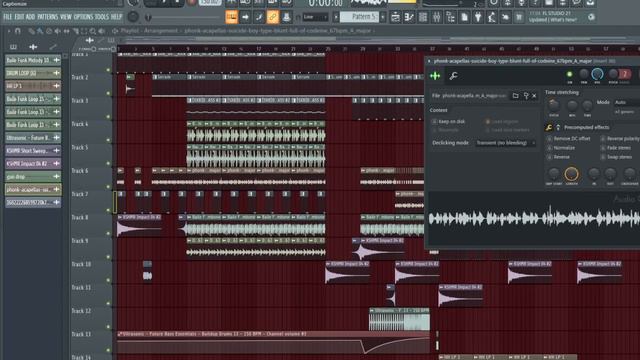This screenshot has height=360, width=640.
Task: Select the playlist select-box tool
Action: [84, 31]
